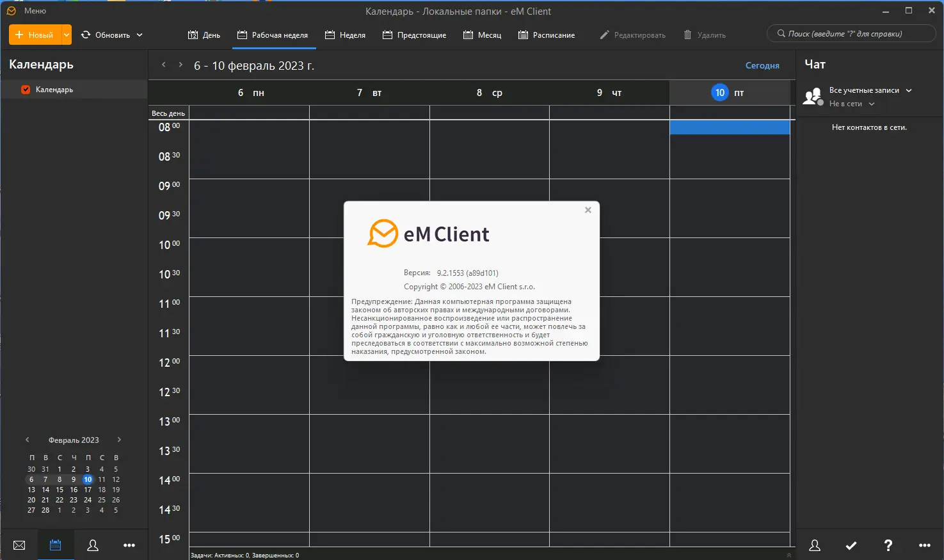Expand 'Все учетные записи' accounts dropdown
This screenshot has height=560, width=944.
click(909, 90)
